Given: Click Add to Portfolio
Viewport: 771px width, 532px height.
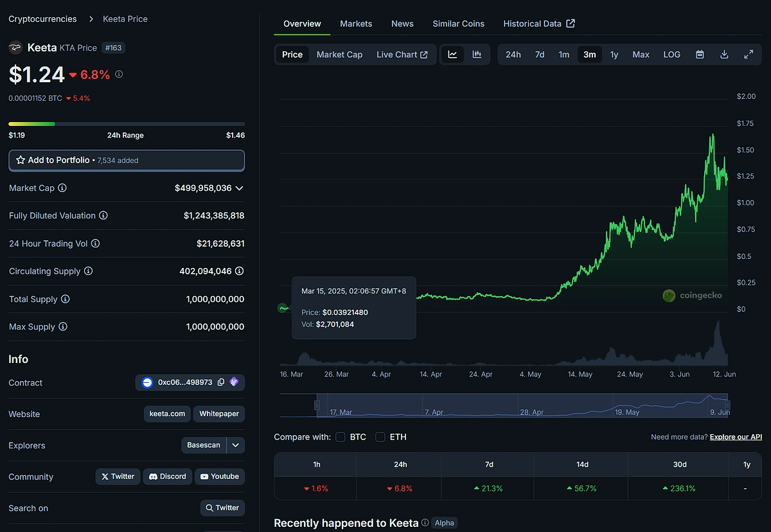Looking at the screenshot, I should pyautogui.click(x=126, y=160).
